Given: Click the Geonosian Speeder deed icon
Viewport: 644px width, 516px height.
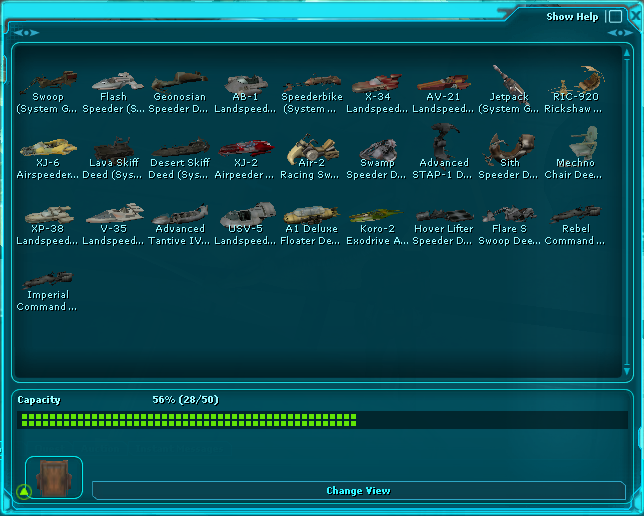Looking at the screenshot, I should [179, 81].
